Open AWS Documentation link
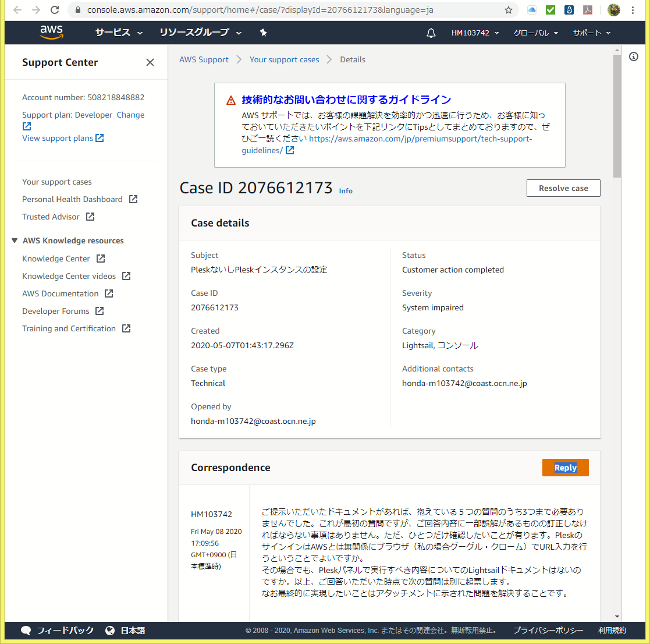Viewport: 650px width, 644px height. click(60, 293)
